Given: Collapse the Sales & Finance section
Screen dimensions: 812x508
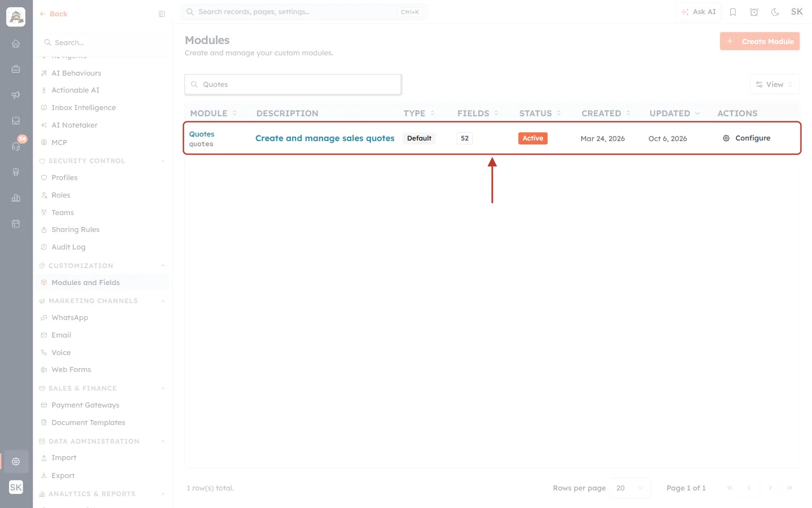Looking at the screenshot, I should (163, 388).
